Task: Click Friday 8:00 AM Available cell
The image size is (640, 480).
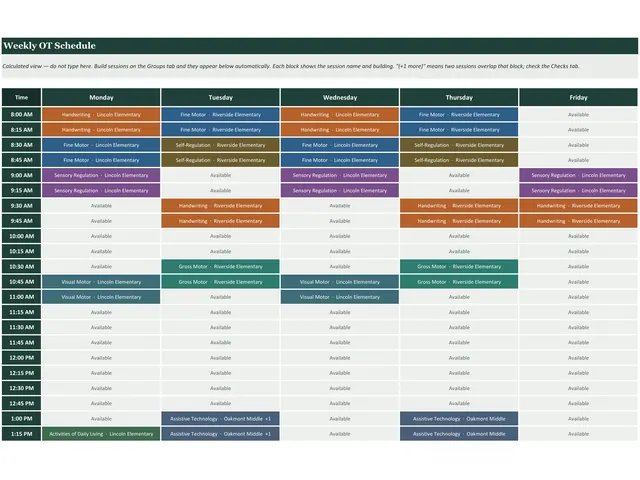Action: point(578,114)
